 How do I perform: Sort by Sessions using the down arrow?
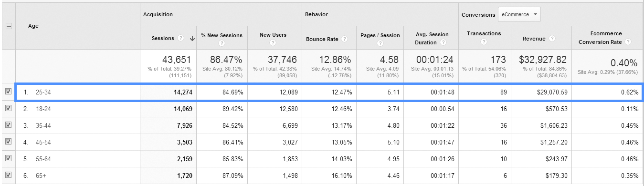point(192,39)
